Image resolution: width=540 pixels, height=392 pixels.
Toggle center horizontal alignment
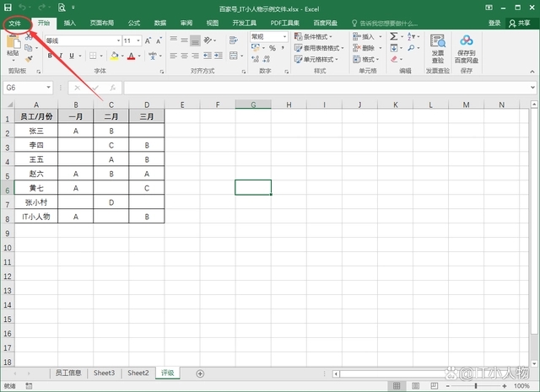(185, 56)
